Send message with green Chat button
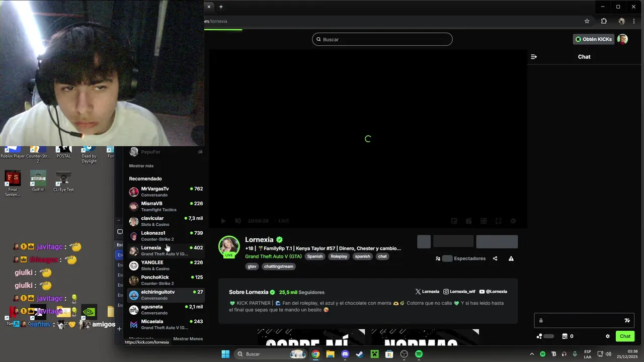The image size is (644, 362). tap(625, 336)
